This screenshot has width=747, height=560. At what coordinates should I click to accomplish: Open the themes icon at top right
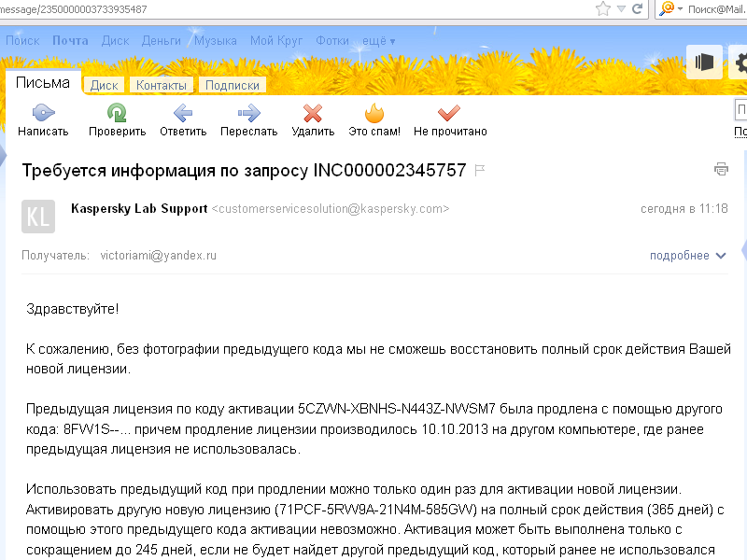[704, 62]
